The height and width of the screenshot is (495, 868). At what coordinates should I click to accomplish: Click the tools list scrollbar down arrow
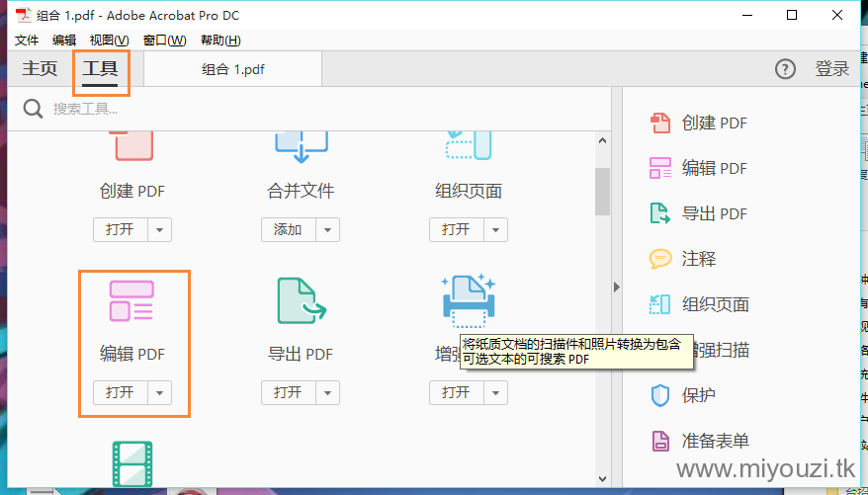pos(603,479)
